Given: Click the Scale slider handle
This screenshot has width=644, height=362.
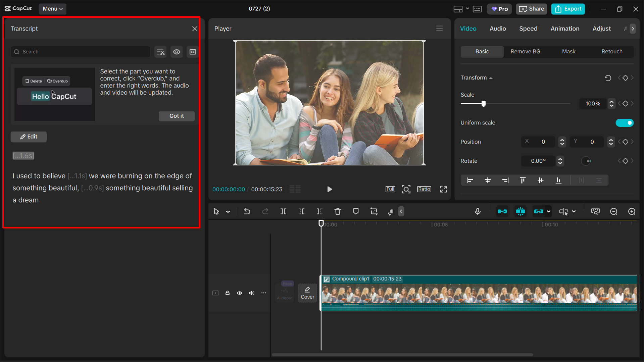Looking at the screenshot, I should tap(484, 104).
